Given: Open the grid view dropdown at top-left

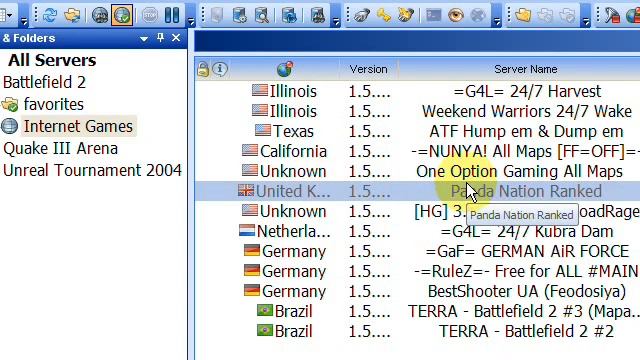Looking at the screenshot, I should pos(6,15).
